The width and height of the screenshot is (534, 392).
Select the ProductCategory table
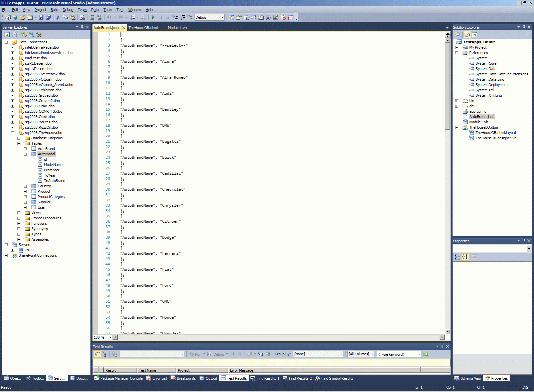[x=51, y=197]
